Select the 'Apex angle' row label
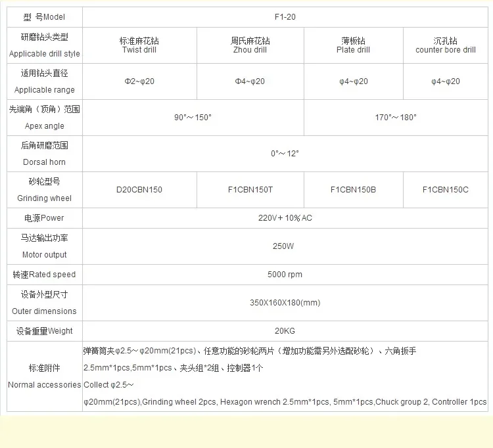Viewport: 493px width, 448px height. [44, 126]
